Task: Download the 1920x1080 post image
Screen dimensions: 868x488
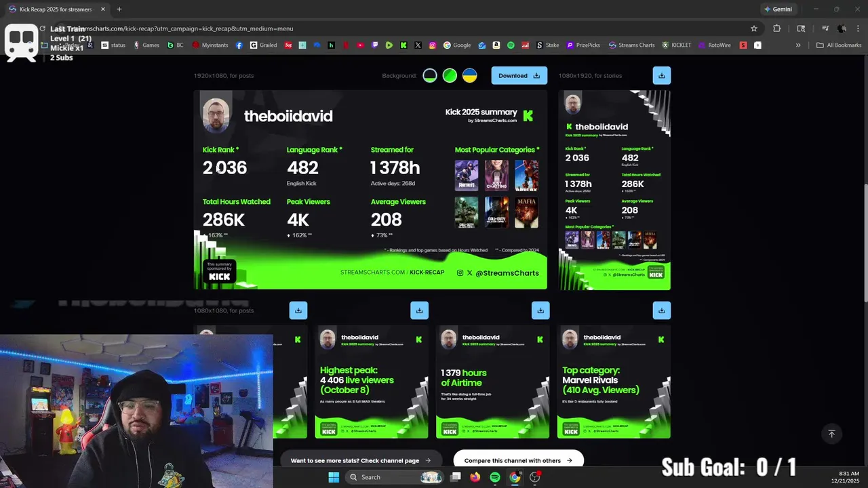Action: [519, 75]
